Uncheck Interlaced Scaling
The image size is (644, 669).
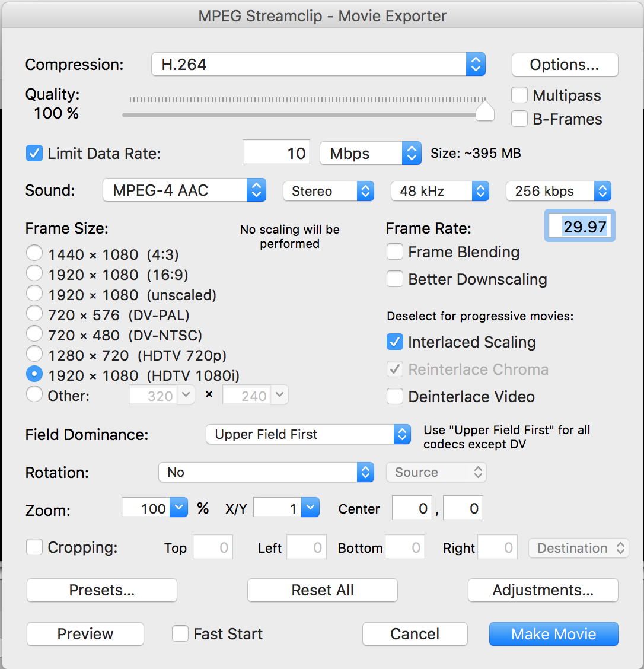(395, 342)
